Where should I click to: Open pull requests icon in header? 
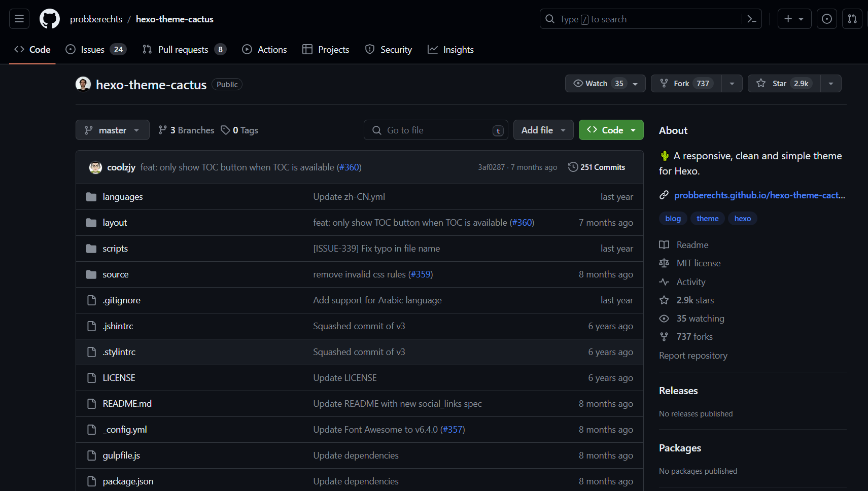pos(852,19)
